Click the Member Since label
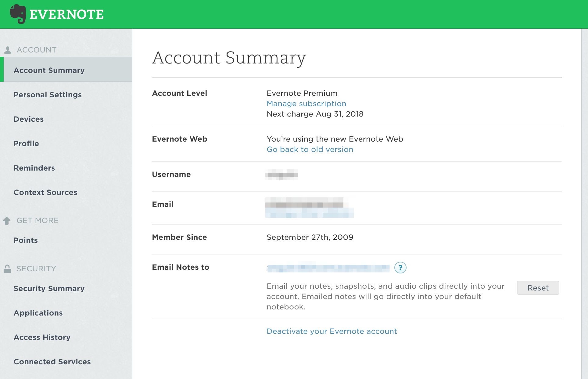 tap(179, 237)
